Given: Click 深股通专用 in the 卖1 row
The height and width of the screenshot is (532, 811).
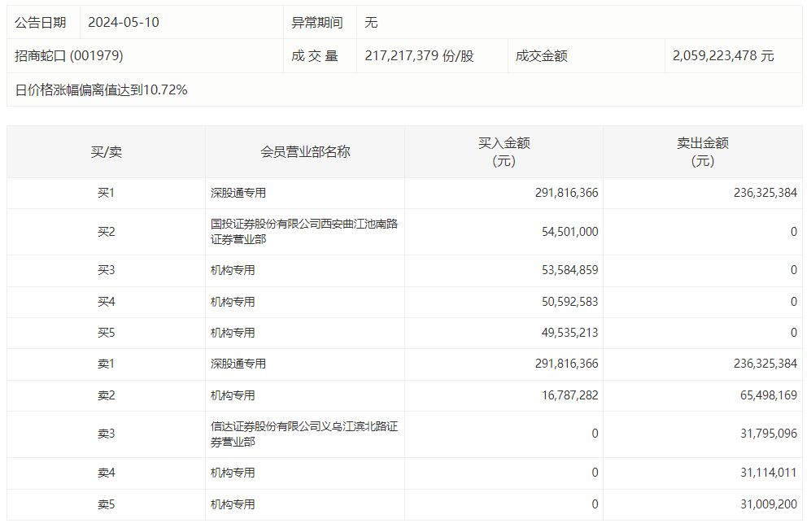Looking at the screenshot, I should coord(238,364).
